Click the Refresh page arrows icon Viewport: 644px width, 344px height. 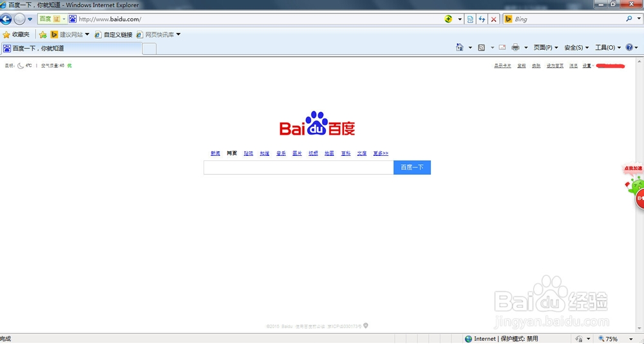coord(482,19)
